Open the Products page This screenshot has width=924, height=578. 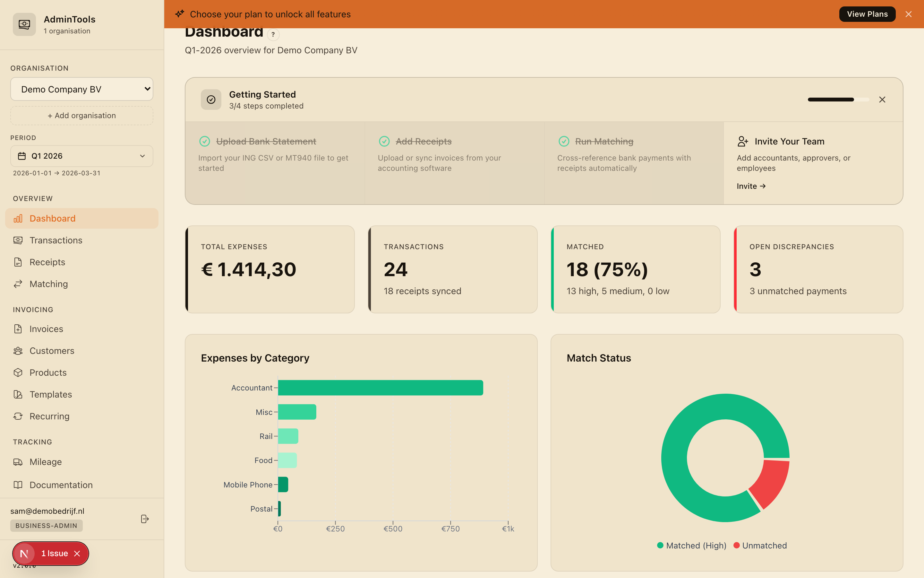coord(82,372)
